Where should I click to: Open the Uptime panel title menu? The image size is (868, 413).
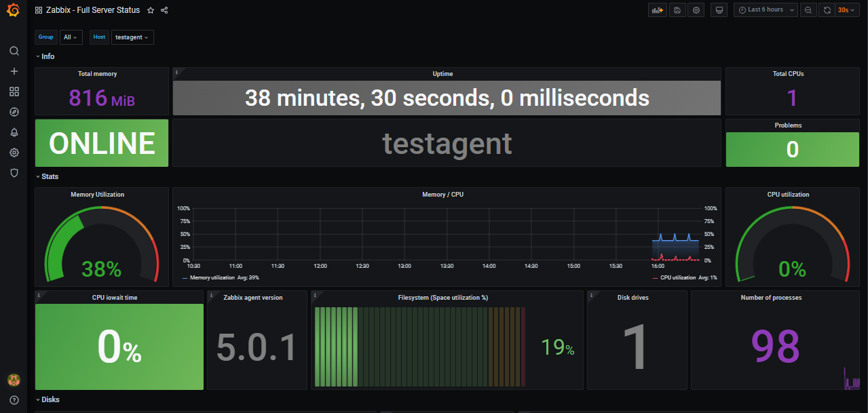click(x=442, y=74)
